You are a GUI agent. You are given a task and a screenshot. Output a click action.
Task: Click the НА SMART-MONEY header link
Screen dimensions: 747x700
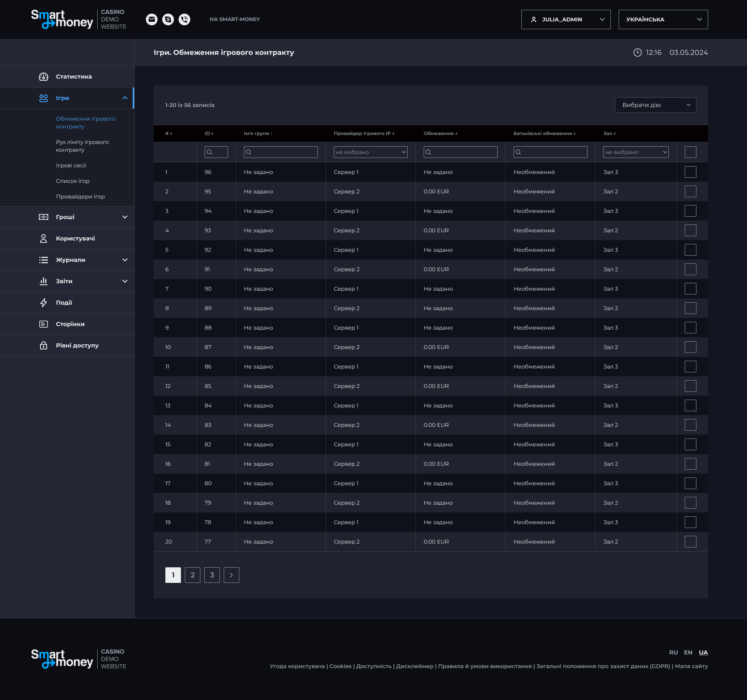[x=235, y=19]
